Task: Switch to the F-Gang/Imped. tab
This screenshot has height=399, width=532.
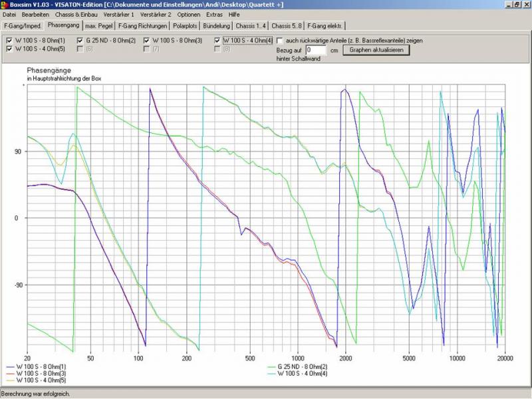Action: pyautogui.click(x=23, y=26)
